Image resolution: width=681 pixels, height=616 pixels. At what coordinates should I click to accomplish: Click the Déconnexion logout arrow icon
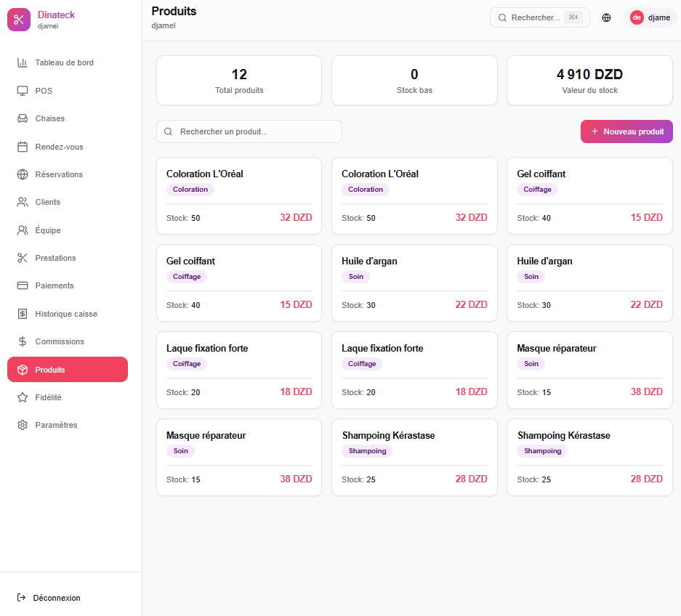click(x=21, y=598)
